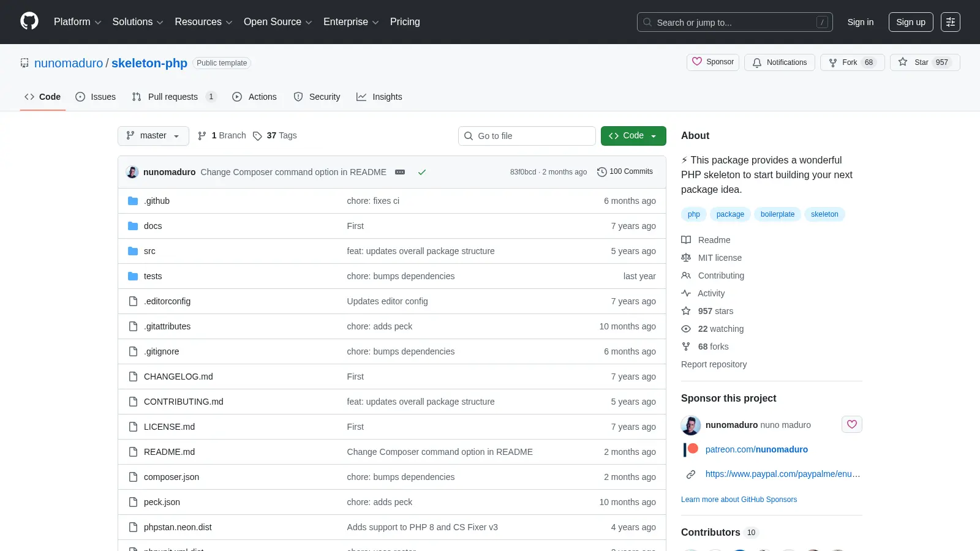980x551 pixels.
Task: Click nunomaduro avatar in commit bar
Action: [132, 172]
